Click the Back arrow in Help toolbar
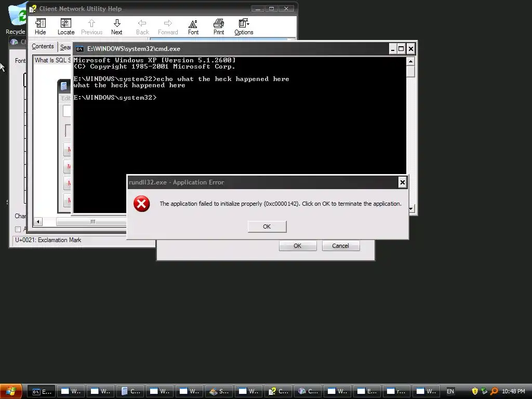The height and width of the screenshot is (399, 532). 142,27
